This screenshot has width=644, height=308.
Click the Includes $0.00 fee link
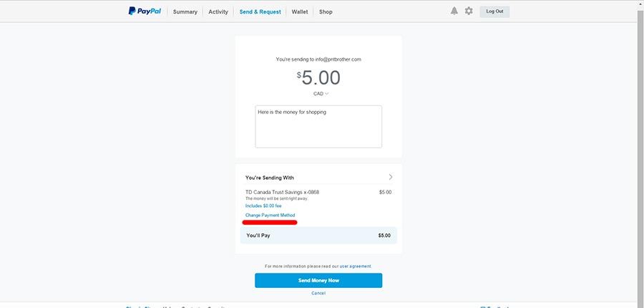point(263,206)
